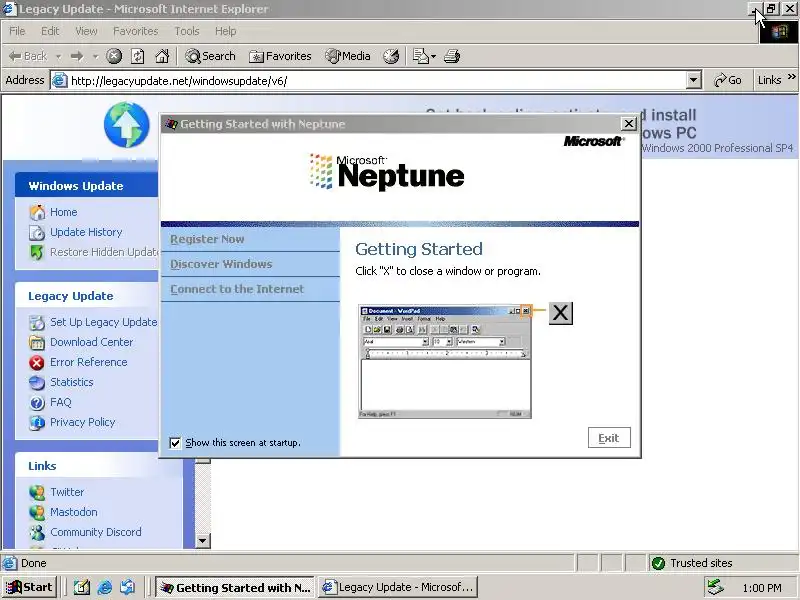Open the Error Reference link
Viewport: 800px width, 600px height.
[89, 362]
